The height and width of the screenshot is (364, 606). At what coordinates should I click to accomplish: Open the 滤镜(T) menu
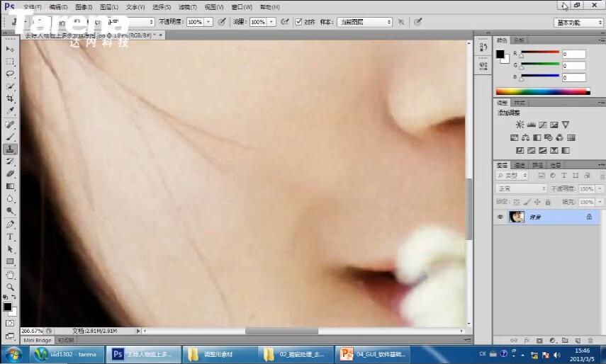[187, 7]
